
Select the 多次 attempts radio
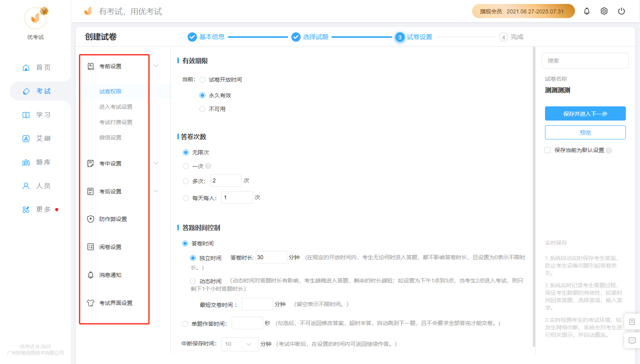[x=186, y=181]
